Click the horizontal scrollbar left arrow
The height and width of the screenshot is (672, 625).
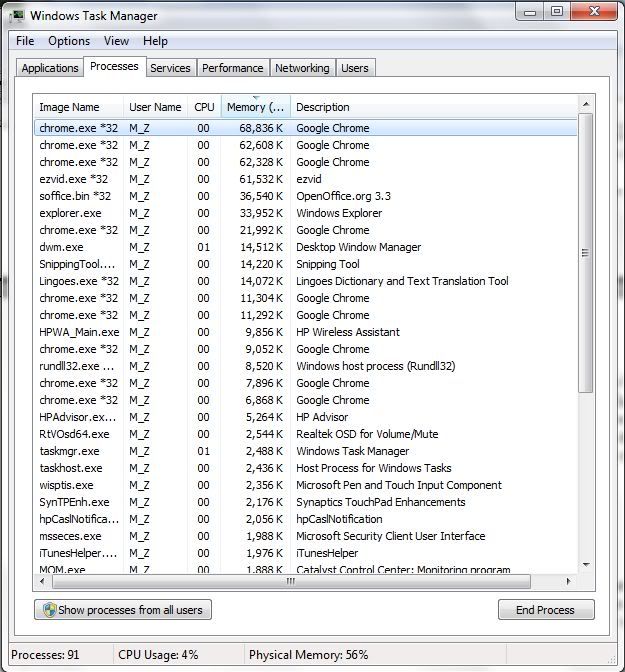click(x=42, y=582)
